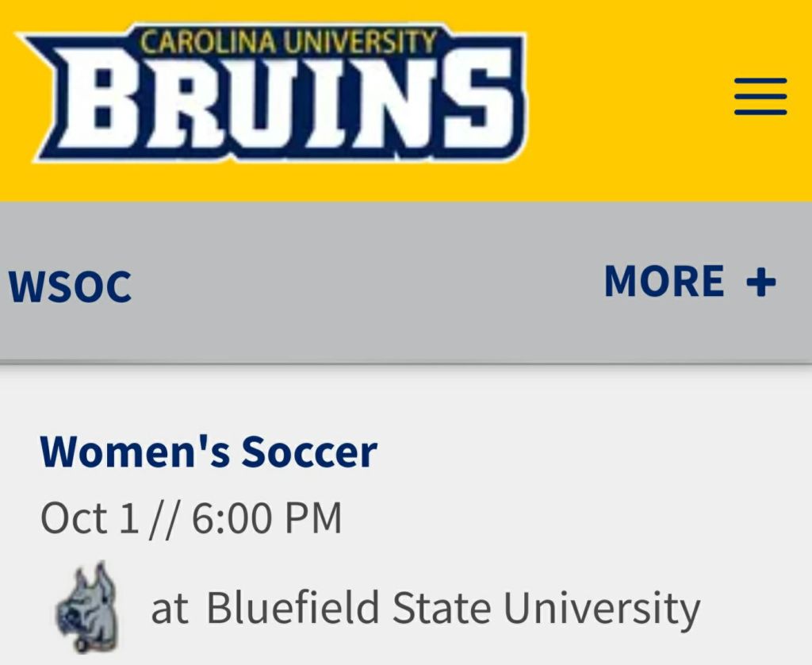Click the word 'at' before the opponent
Image resolution: width=812 pixels, height=665 pixels.
(170, 609)
